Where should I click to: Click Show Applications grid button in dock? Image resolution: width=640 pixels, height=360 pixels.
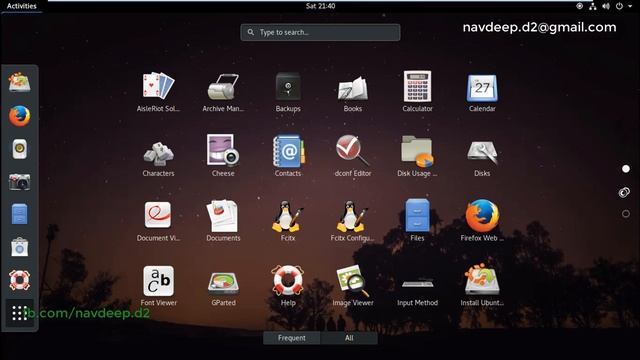(20, 313)
